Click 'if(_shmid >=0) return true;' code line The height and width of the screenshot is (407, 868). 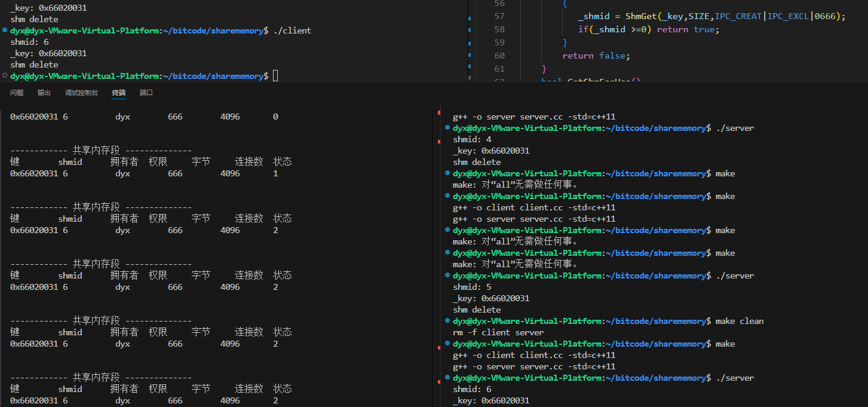coord(648,29)
